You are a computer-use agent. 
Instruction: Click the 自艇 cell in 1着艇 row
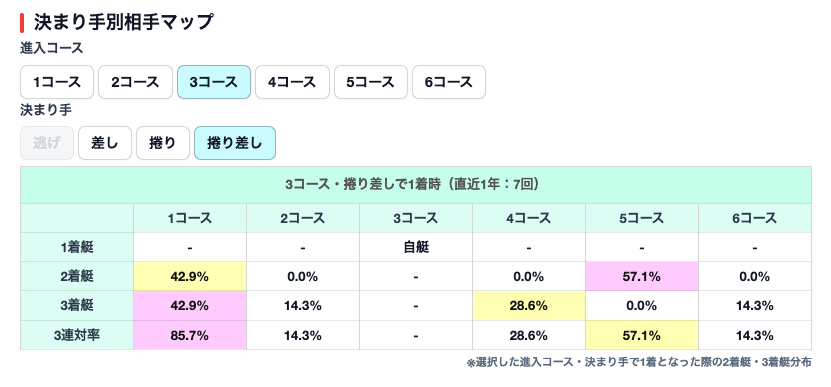coord(416,247)
